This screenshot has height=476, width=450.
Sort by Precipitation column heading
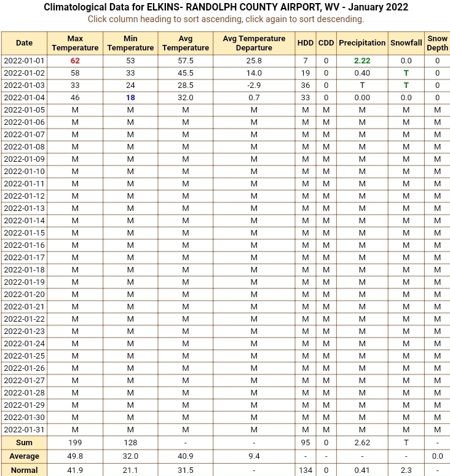[362, 43]
